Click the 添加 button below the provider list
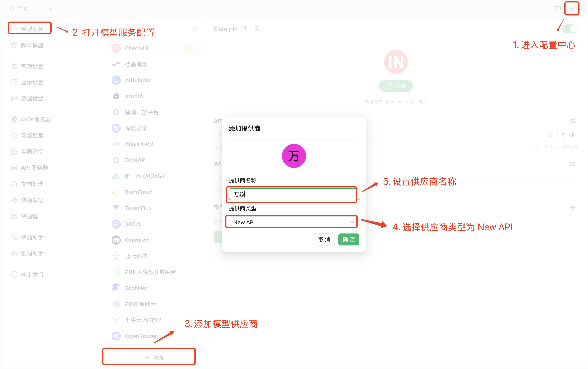 154,357
